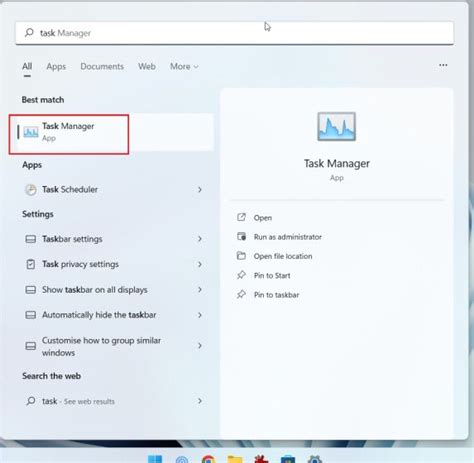Screen dimensions: 474x463
Task: Choose Run as administrator
Action: (x=288, y=237)
